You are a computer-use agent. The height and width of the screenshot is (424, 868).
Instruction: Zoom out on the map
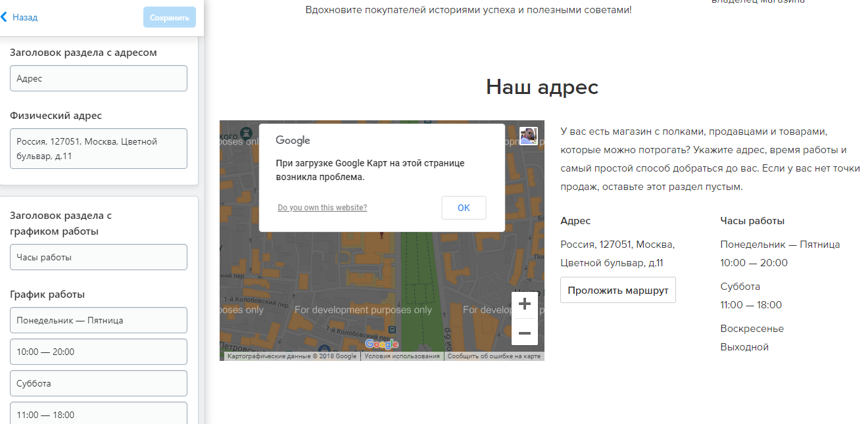525,333
